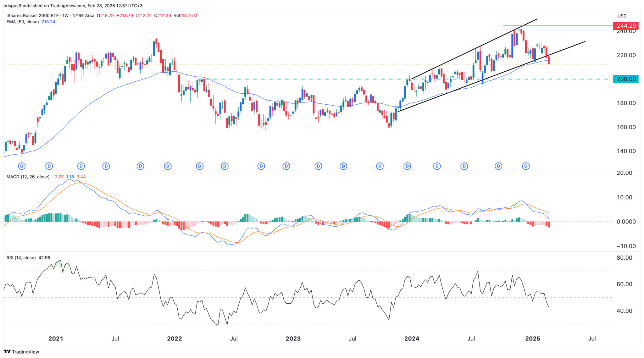Select "2025" on the timeline axis

pos(532,339)
